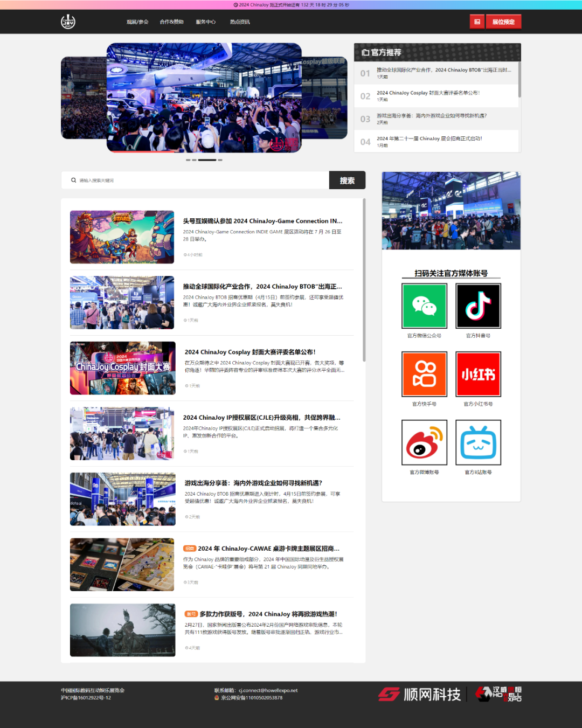Select the last carousel indicator dot
This screenshot has height=728, width=582.
(x=220, y=160)
